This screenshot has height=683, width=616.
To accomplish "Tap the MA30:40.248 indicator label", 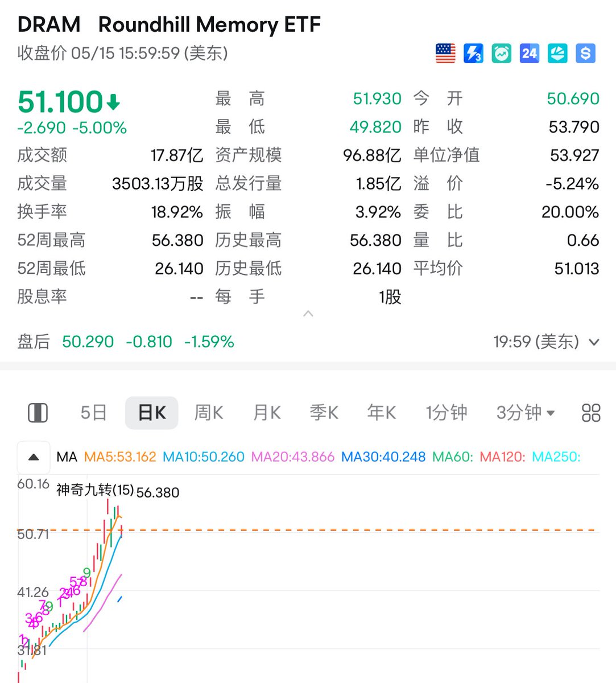I will tap(383, 457).
